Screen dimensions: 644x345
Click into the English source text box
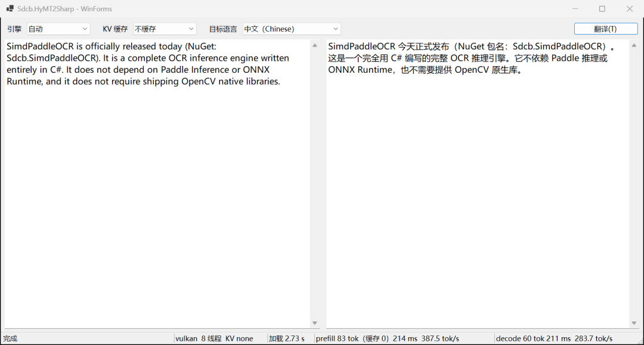[157, 184]
